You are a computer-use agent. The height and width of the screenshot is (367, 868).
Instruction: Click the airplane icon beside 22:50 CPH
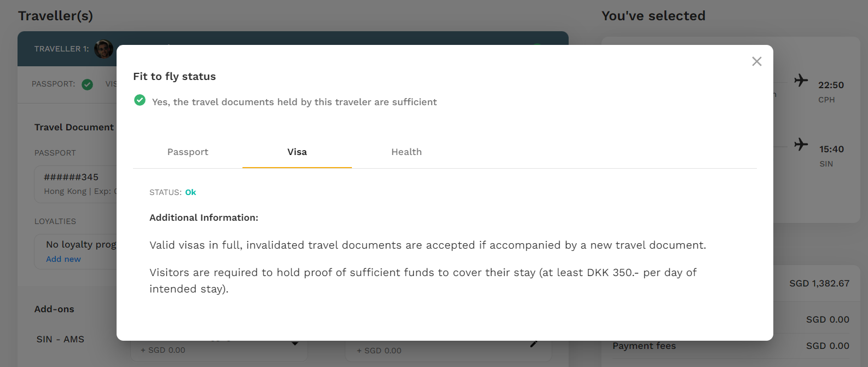click(801, 80)
